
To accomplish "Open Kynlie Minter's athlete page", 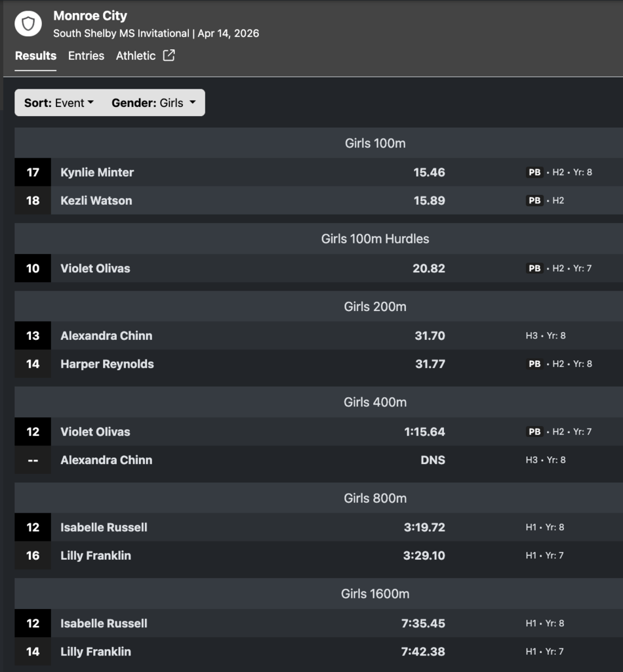I will click(97, 173).
